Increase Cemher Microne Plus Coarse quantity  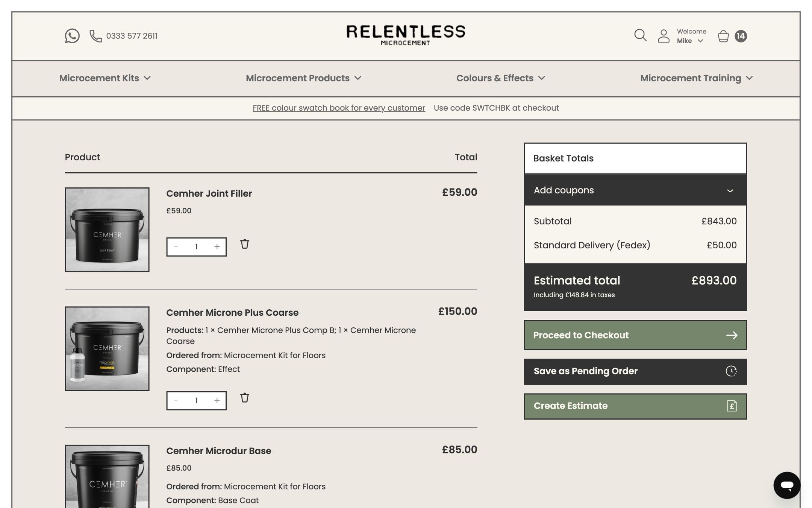217,400
